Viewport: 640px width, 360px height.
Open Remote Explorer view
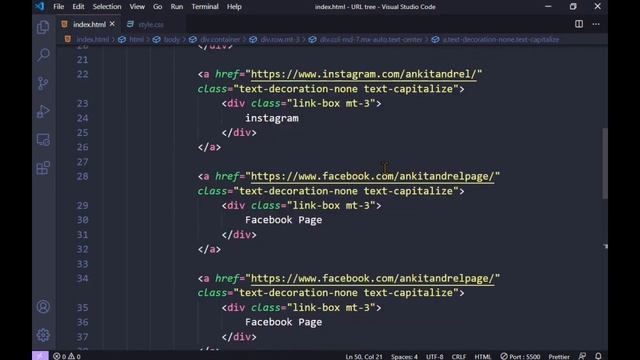click(x=43, y=140)
